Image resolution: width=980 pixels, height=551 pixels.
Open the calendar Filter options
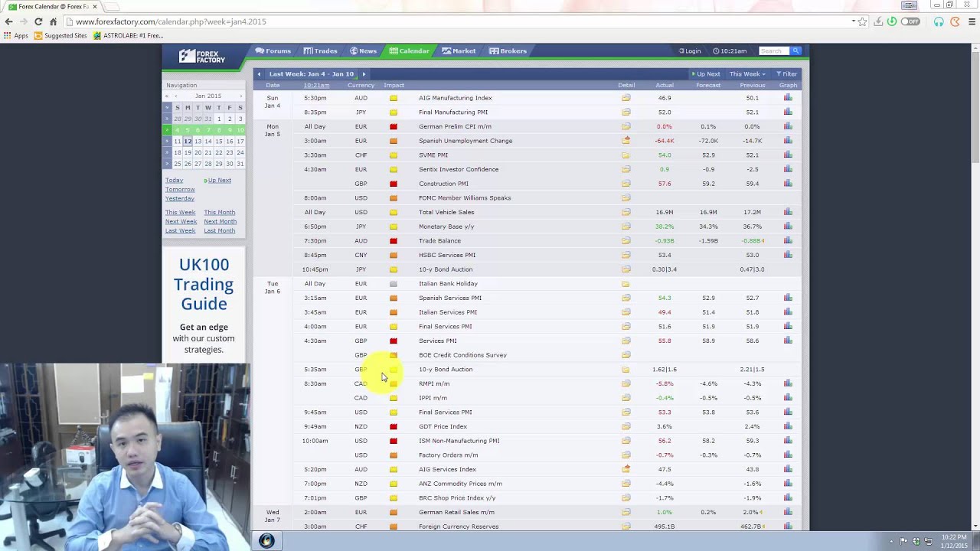coord(787,74)
